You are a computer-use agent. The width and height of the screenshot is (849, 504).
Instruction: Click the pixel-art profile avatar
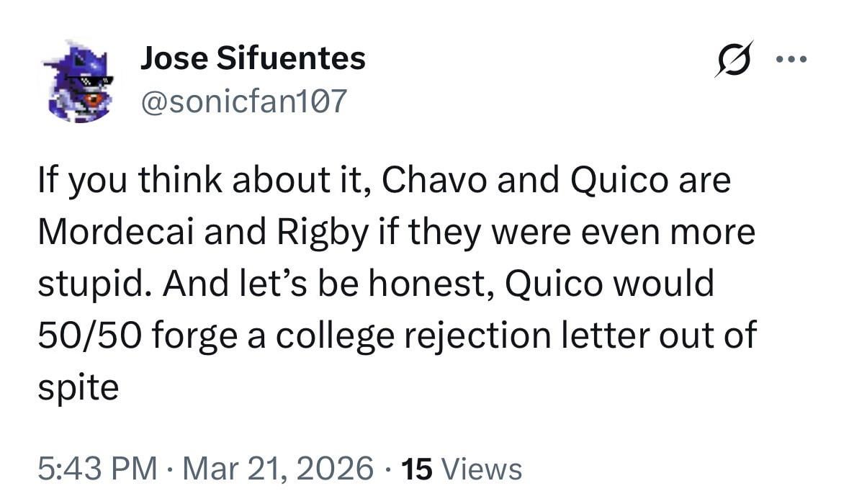pyautogui.click(x=78, y=81)
